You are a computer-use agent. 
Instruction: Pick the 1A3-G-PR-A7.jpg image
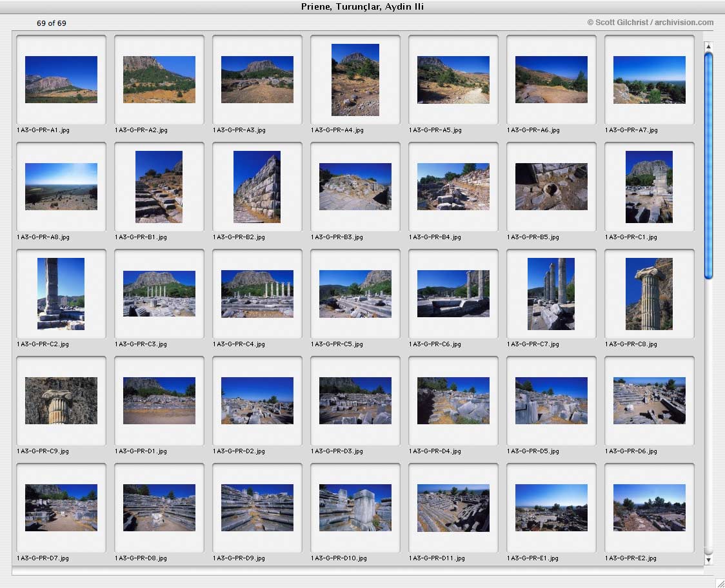(649, 79)
